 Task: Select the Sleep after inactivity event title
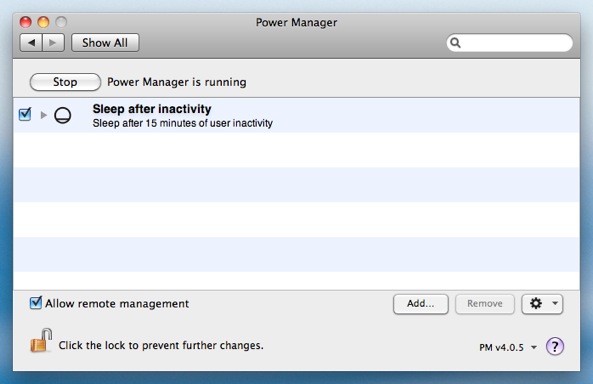152,109
